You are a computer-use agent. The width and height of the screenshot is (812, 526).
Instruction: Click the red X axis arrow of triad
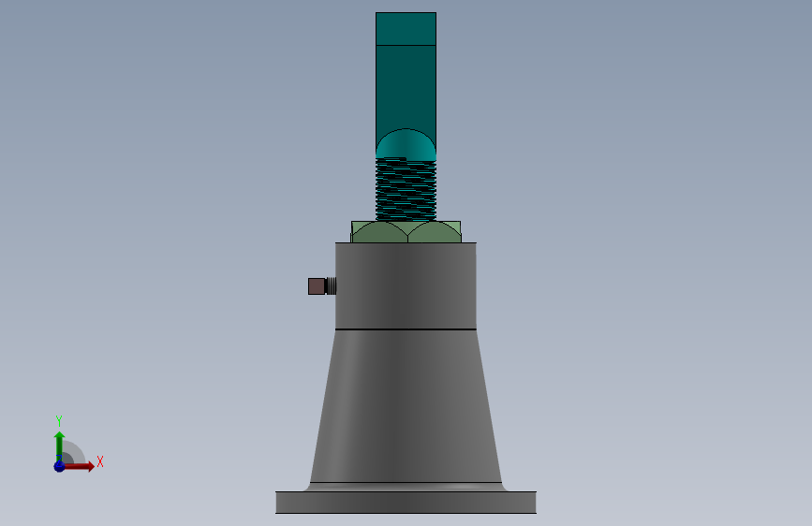[x=80, y=466]
